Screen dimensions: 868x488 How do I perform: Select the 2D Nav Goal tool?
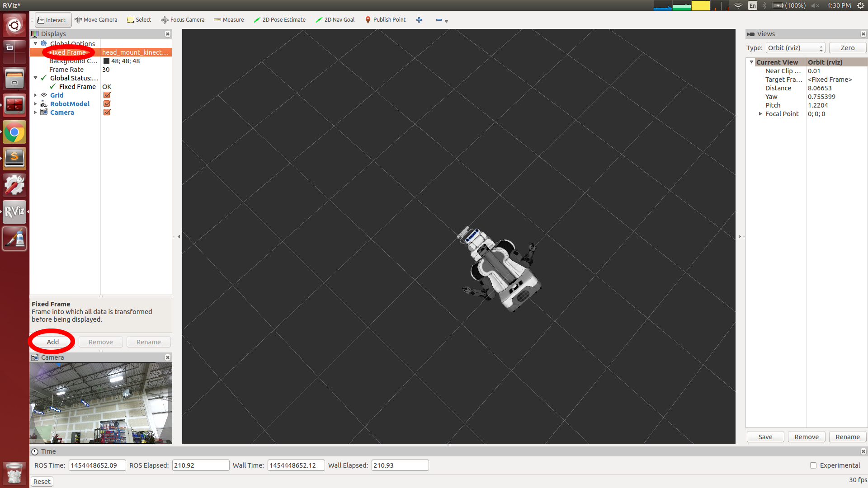(x=336, y=20)
